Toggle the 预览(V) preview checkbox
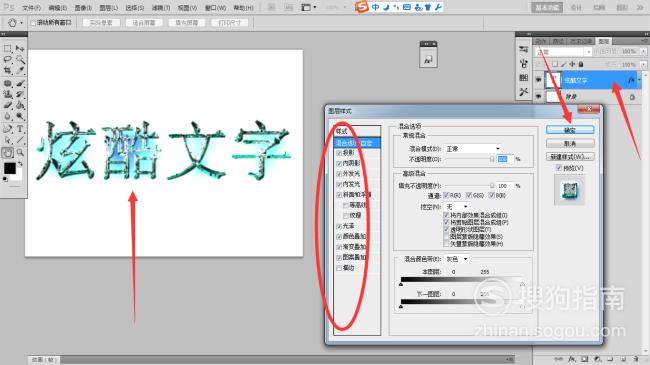This screenshot has height=365, width=650. coord(559,168)
